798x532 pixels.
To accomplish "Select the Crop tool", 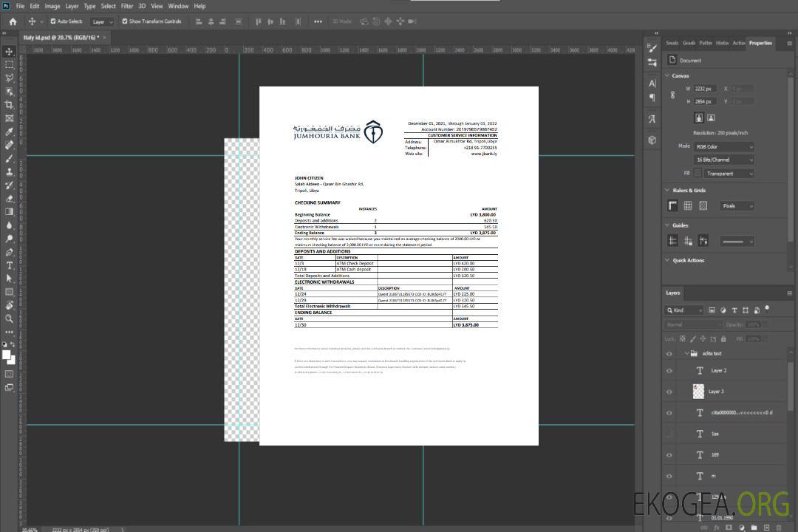I will 9,105.
